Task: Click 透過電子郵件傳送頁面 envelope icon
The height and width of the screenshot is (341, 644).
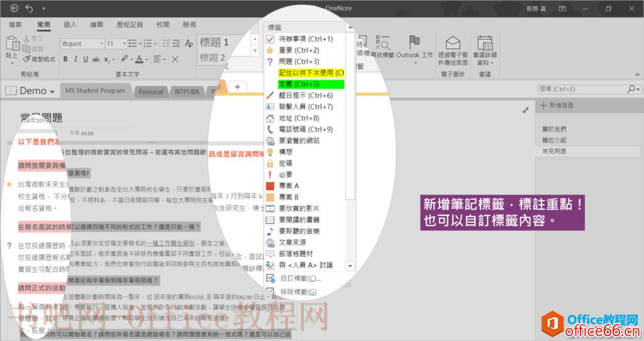Action: tap(453, 43)
